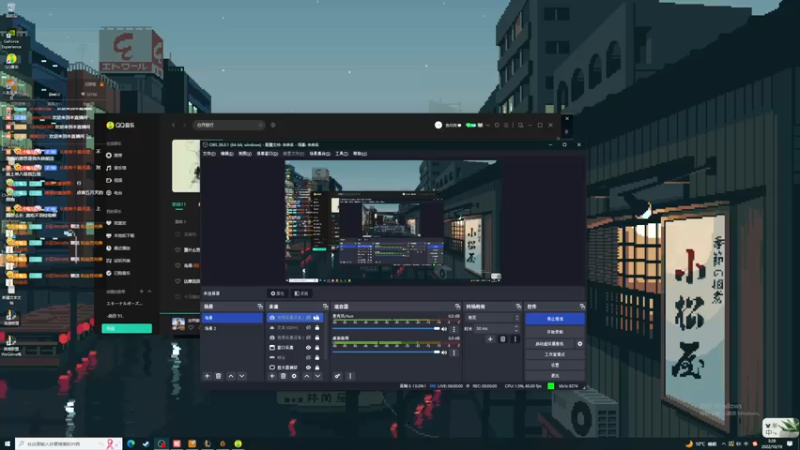Collapse QQ Music playlist section chevron

click(x=149, y=291)
